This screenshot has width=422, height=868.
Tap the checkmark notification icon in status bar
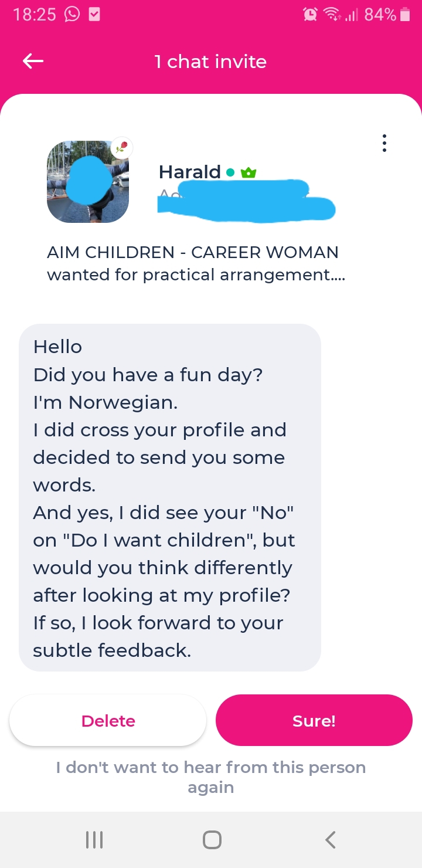pyautogui.click(x=94, y=15)
